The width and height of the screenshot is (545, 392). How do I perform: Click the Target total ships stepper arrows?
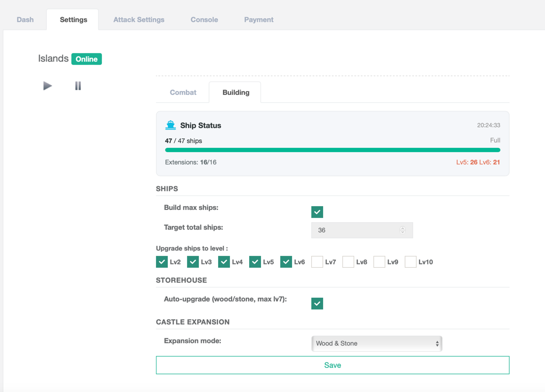pos(402,230)
